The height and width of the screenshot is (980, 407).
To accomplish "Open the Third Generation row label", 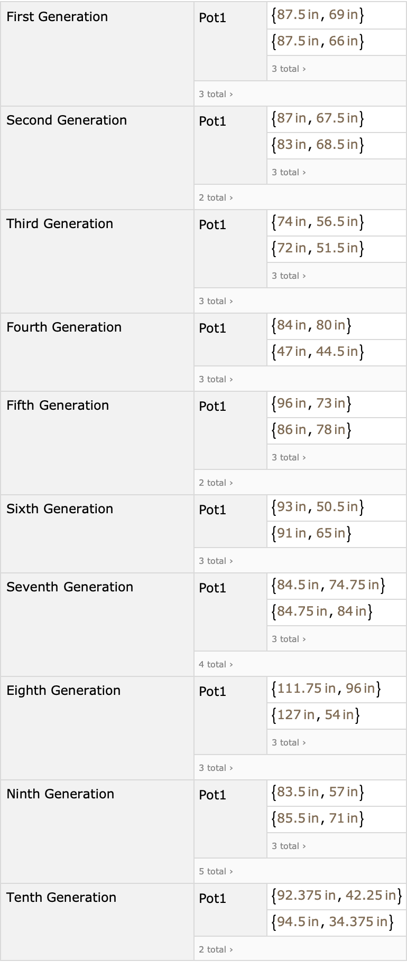I will [x=60, y=224].
